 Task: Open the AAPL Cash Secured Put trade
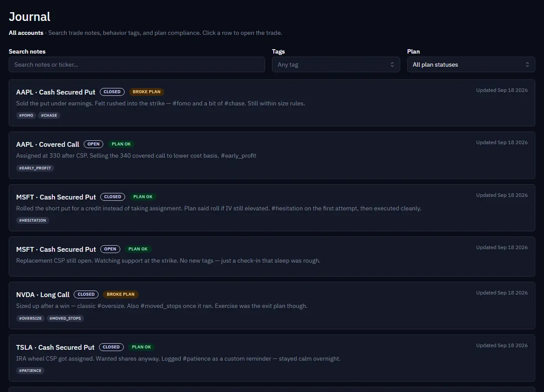point(272,103)
